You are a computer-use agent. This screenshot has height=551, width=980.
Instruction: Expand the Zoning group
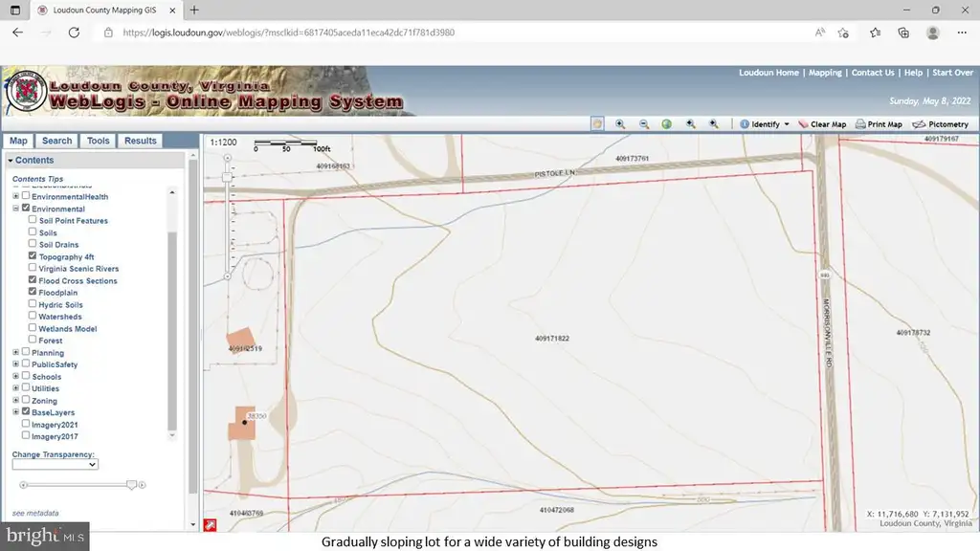coord(15,400)
